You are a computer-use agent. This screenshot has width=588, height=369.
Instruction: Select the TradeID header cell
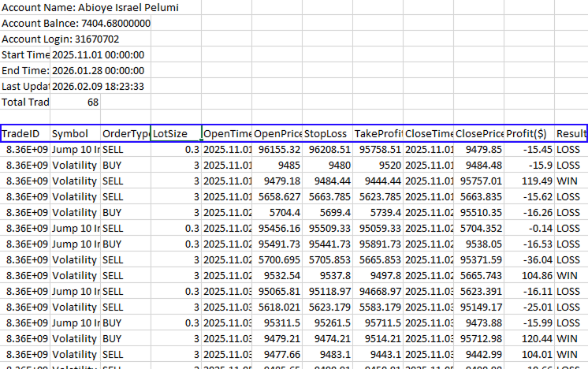pos(25,133)
